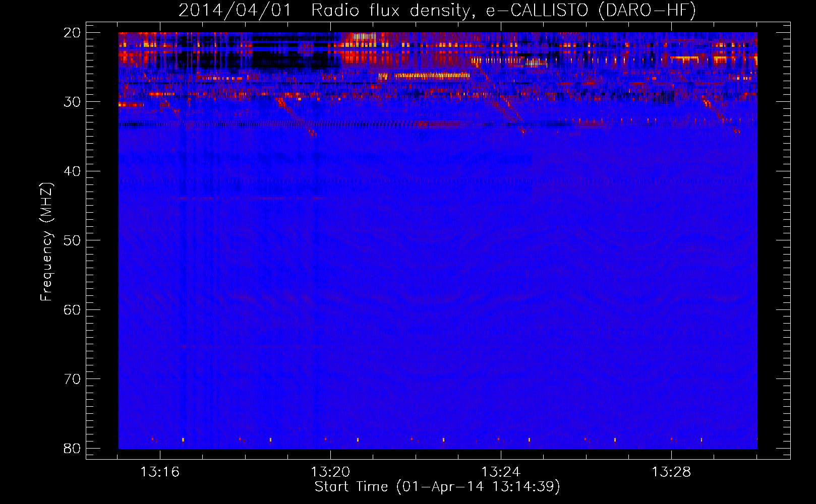
Task: Select the 60 MHz frequency tick label
Action: point(73,309)
